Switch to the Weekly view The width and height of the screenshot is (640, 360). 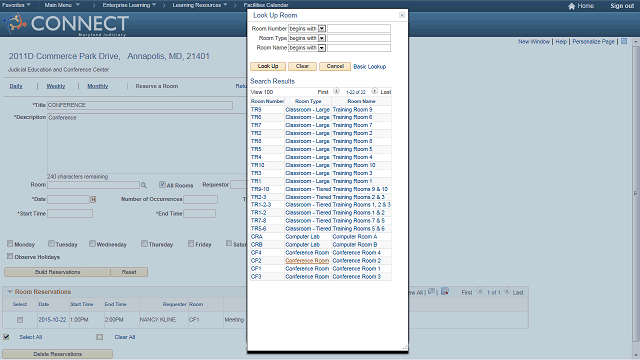pos(56,86)
